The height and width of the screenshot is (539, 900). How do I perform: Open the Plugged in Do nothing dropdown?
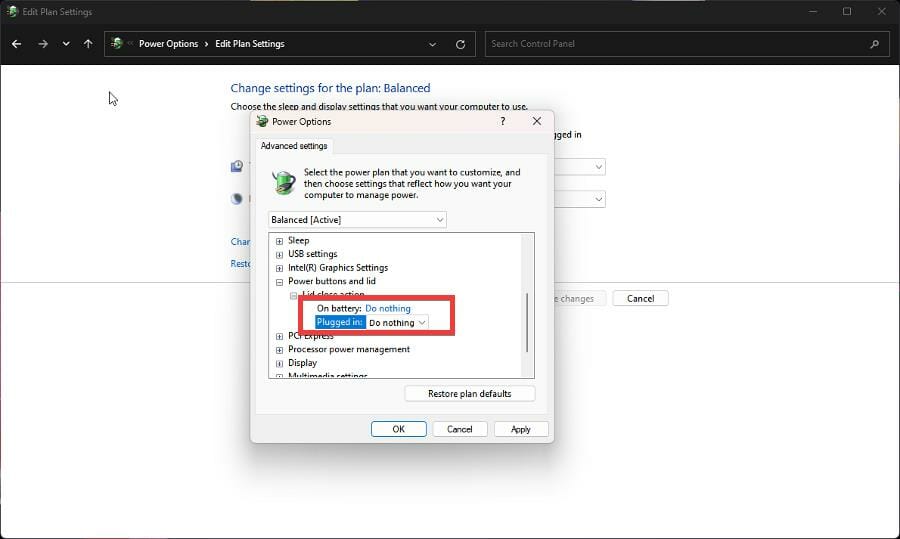397,323
